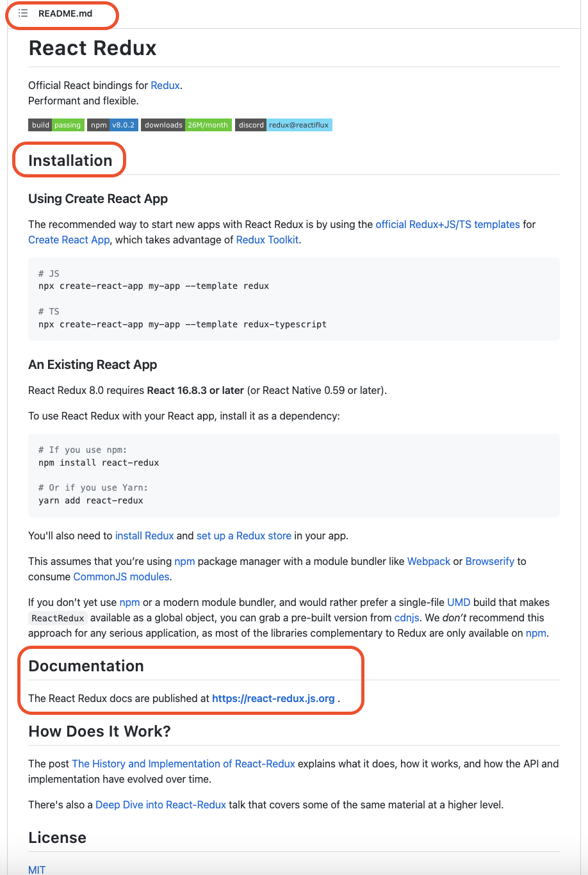Click the UMD build link

pyautogui.click(x=459, y=602)
